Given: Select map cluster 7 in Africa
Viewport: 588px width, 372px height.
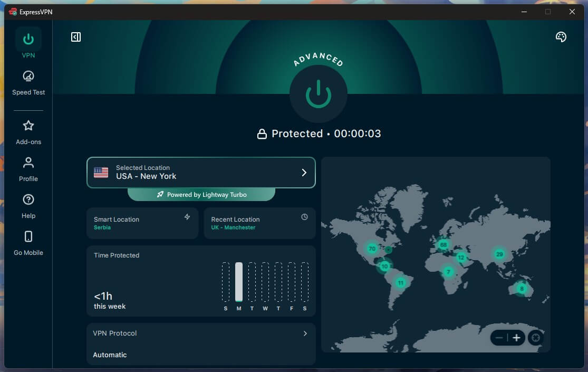Looking at the screenshot, I should tap(448, 272).
